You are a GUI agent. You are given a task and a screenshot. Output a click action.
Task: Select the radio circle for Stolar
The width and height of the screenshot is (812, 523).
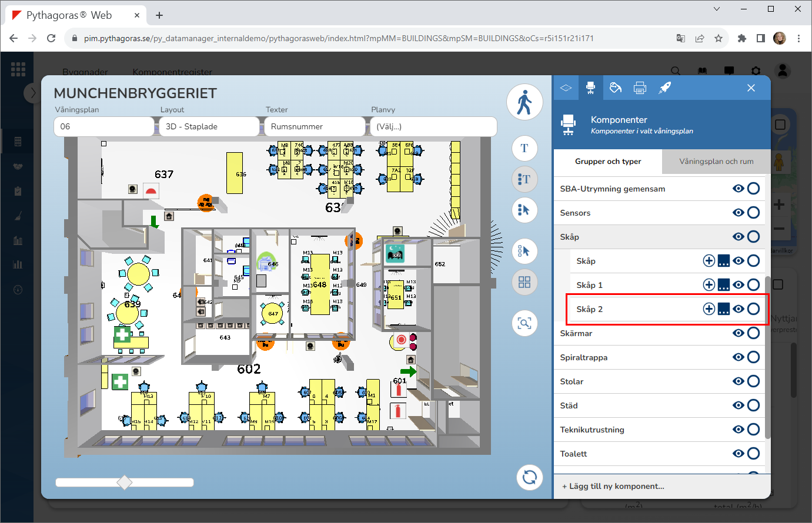click(753, 381)
